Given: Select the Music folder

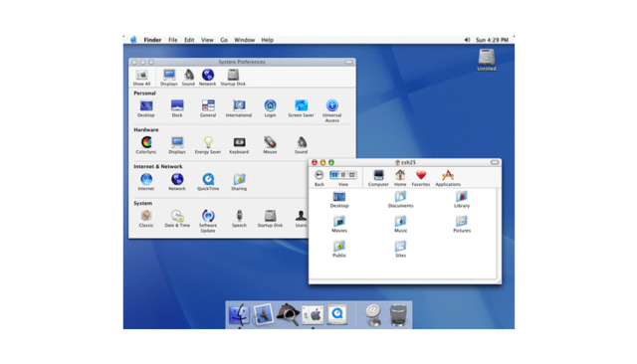Looking at the screenshot, I should 400,225.
